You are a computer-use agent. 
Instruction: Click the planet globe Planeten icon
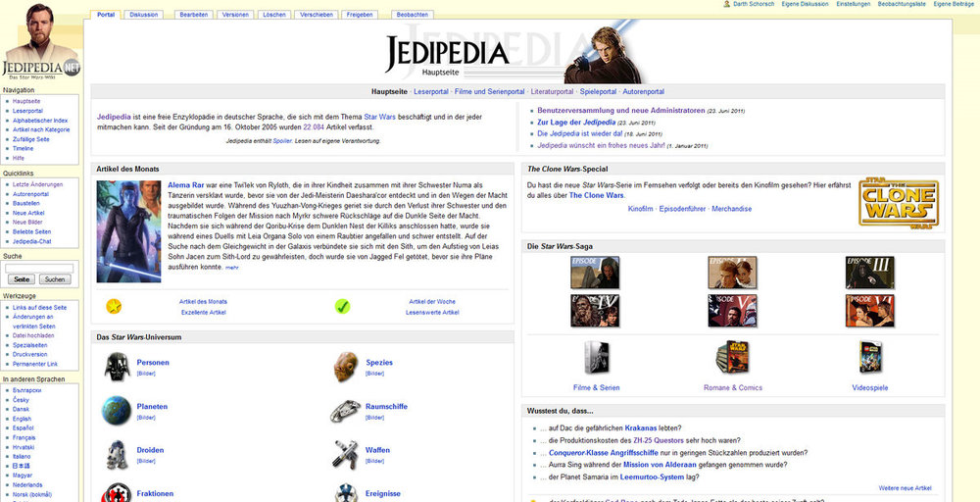pos(117,411)
